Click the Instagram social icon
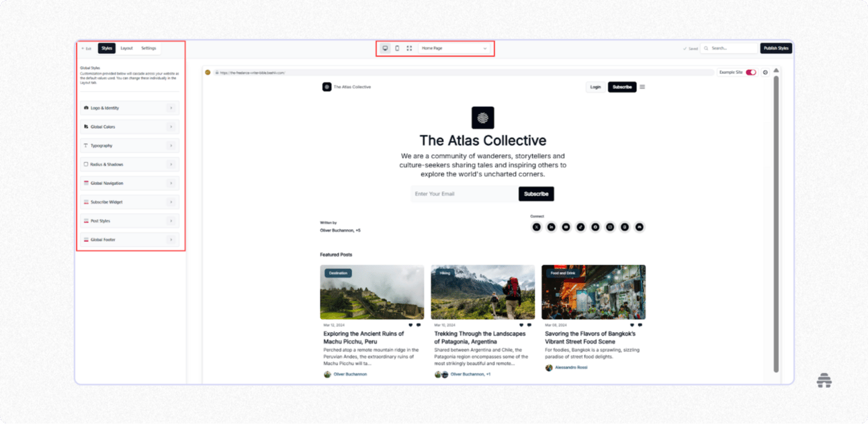Viewport: 868px width, 424px height. 610,227
